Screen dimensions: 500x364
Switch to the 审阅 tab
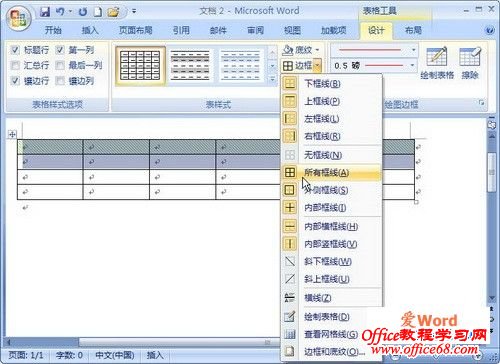tap(255, 30)
